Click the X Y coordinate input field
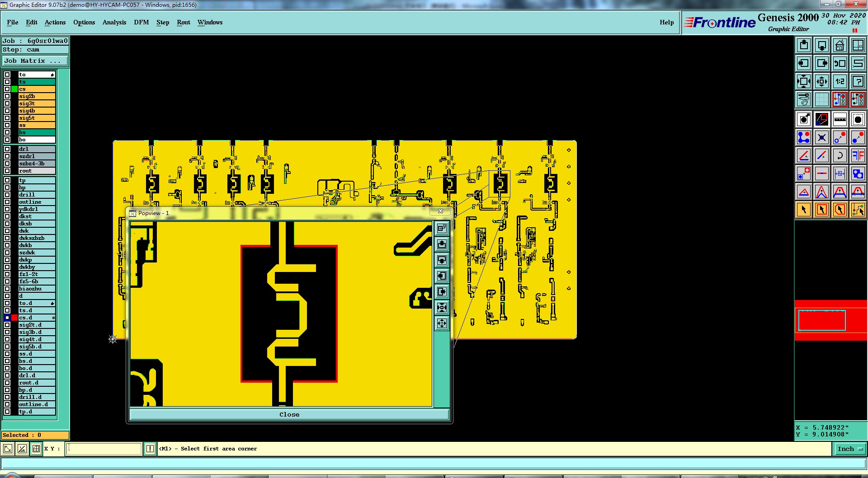This screenshot has width=868, height=478. point(104,449)
